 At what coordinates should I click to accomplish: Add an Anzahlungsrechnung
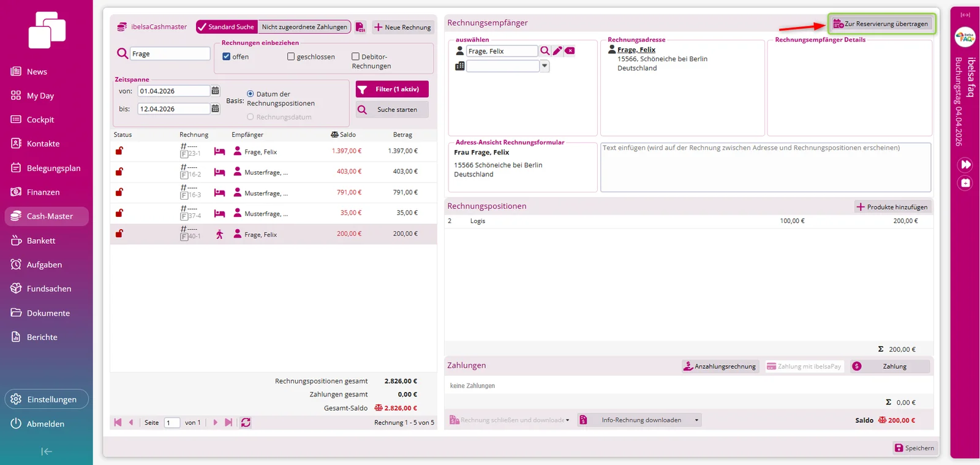coord(720,366)
